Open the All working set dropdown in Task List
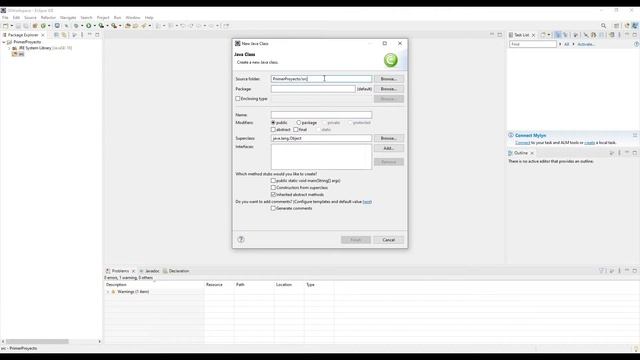This screenshot has height=360, width=640. [x=560, y=44]
